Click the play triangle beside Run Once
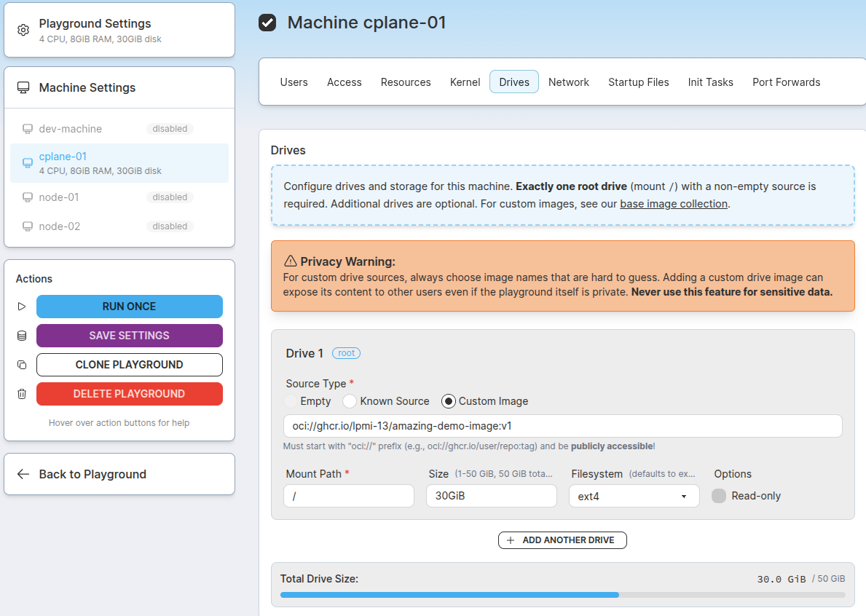Image resolution: width=866 pixels, height=616 pixels. pos(21,306)
